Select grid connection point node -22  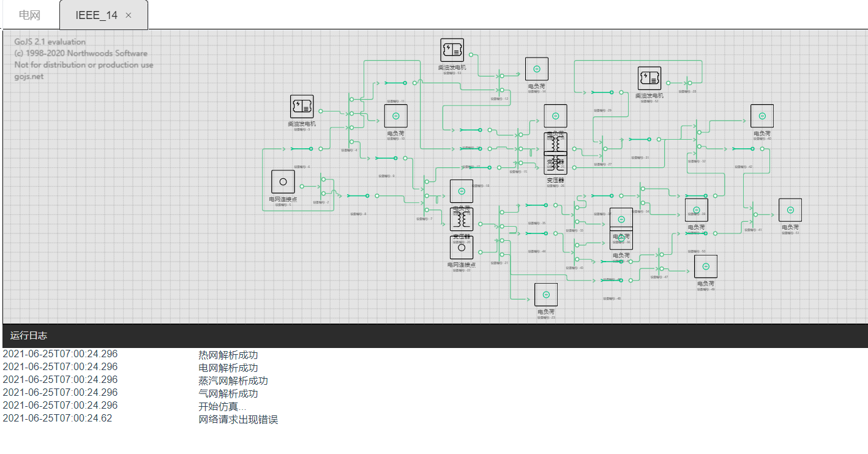pos(462,248)
